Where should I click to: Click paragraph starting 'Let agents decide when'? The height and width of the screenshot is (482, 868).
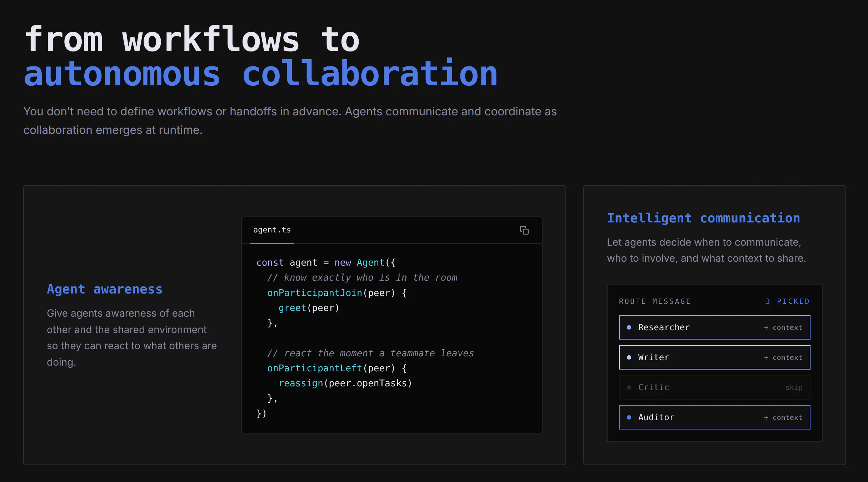(x=707, y=250)
